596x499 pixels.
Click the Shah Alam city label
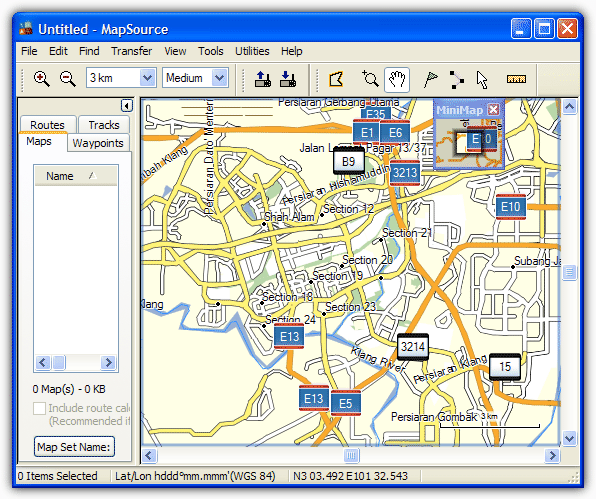(x=289, y=217)
